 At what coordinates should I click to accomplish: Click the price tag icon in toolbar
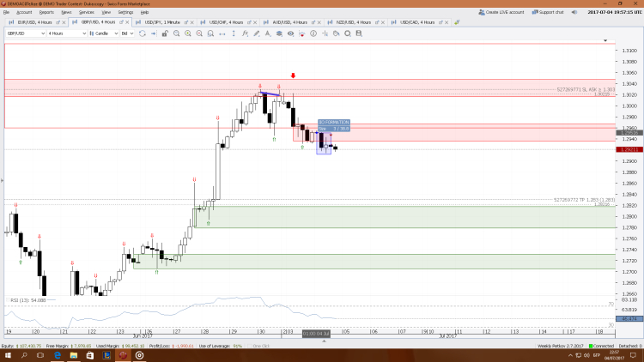coord(337,33)
